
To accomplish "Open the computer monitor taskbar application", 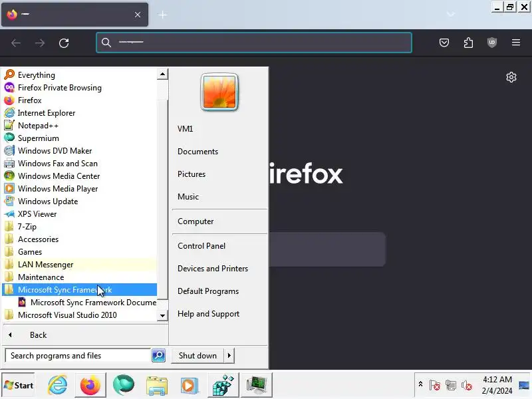I will tap(257, 385).
